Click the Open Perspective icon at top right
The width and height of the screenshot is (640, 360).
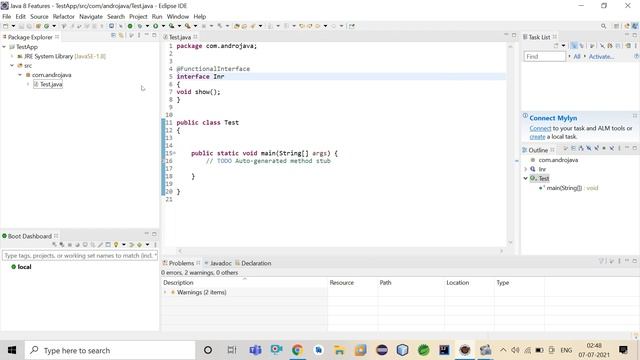click(x=616, y=26)
